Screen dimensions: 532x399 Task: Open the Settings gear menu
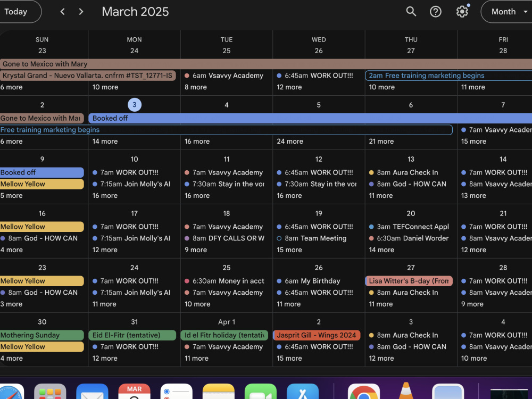click(462, 12)
